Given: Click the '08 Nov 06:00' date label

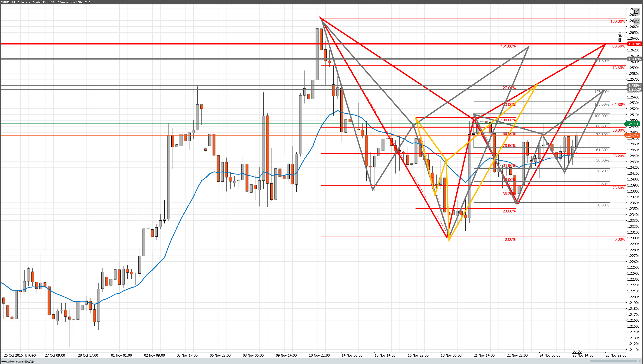Looking at the screenshot, I should click(x=253, y=355).
